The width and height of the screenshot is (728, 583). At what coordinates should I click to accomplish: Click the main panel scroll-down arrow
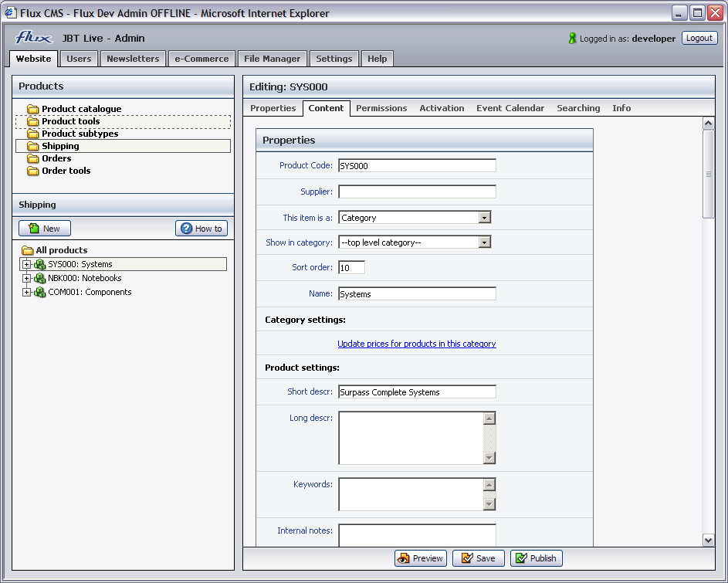708,540
